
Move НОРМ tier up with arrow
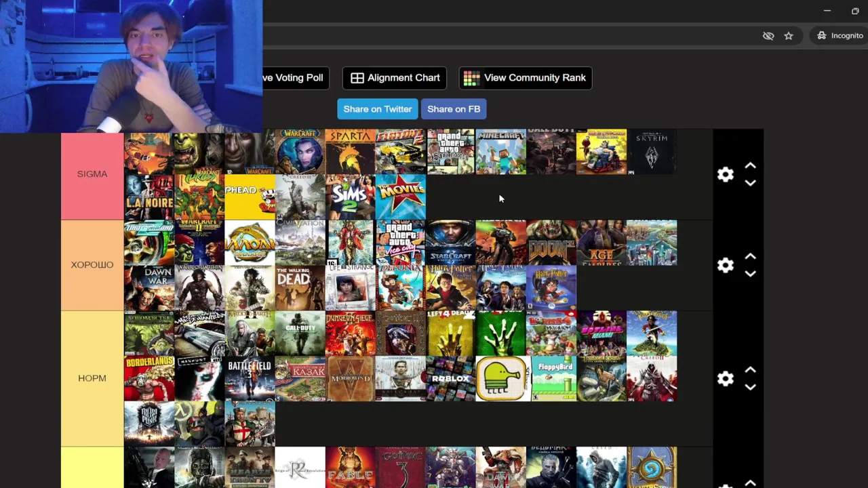pos(750,370)
